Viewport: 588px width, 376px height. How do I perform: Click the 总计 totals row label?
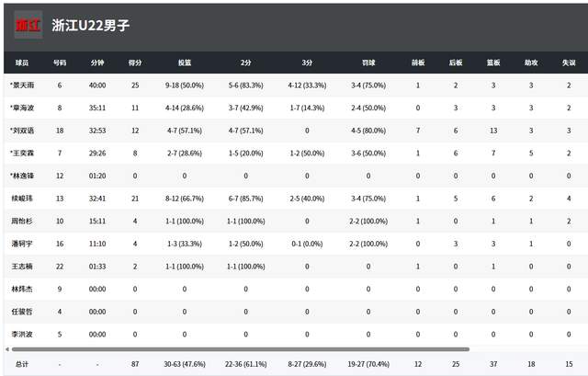(20, 365)
